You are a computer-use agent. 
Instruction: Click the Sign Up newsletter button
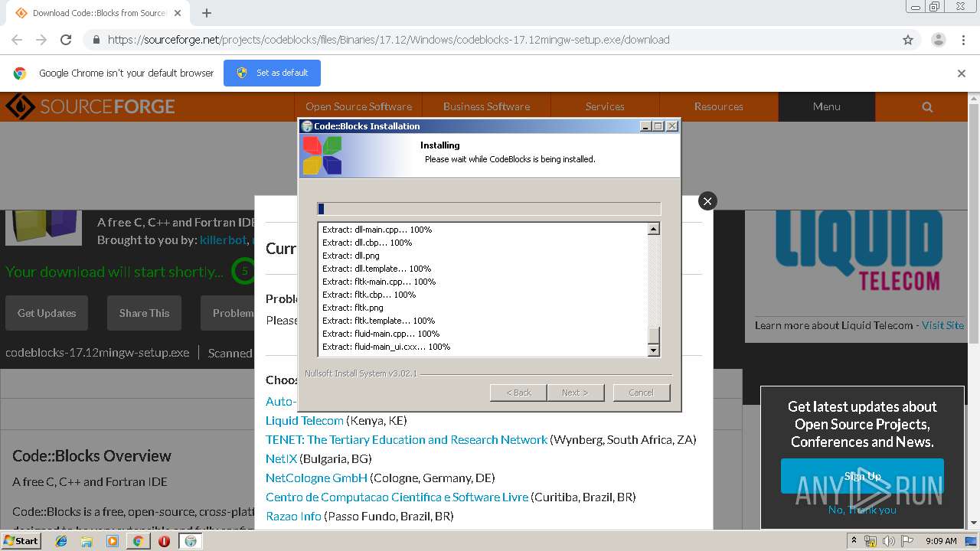pyautogui.click(x=862, y=476)
